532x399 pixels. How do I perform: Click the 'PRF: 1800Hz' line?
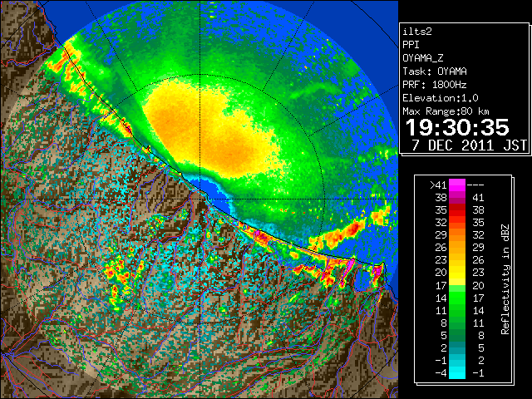(435, 85)
